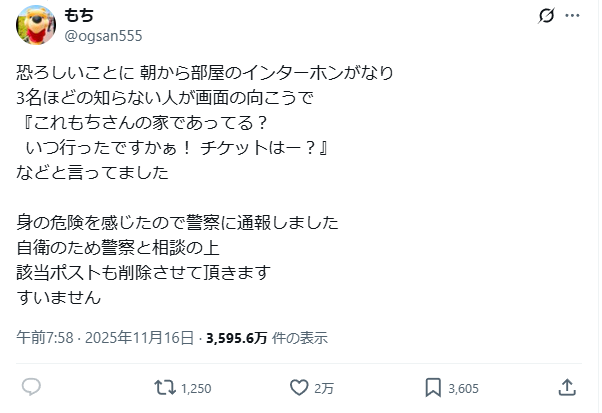Share the post via the share icon

567,386
